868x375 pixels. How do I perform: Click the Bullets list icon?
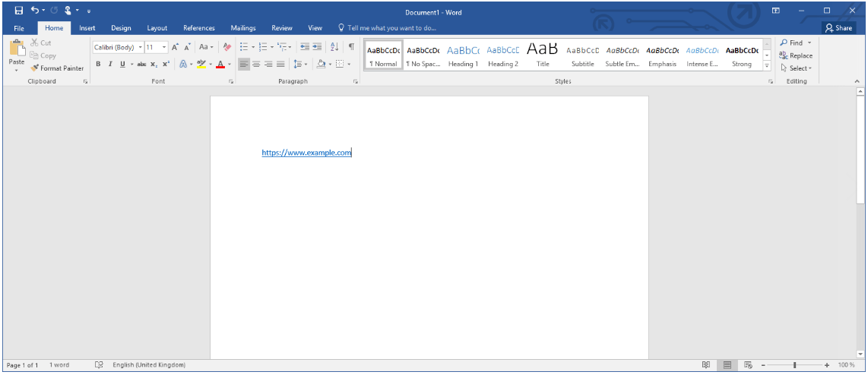(x=244, y=47)
